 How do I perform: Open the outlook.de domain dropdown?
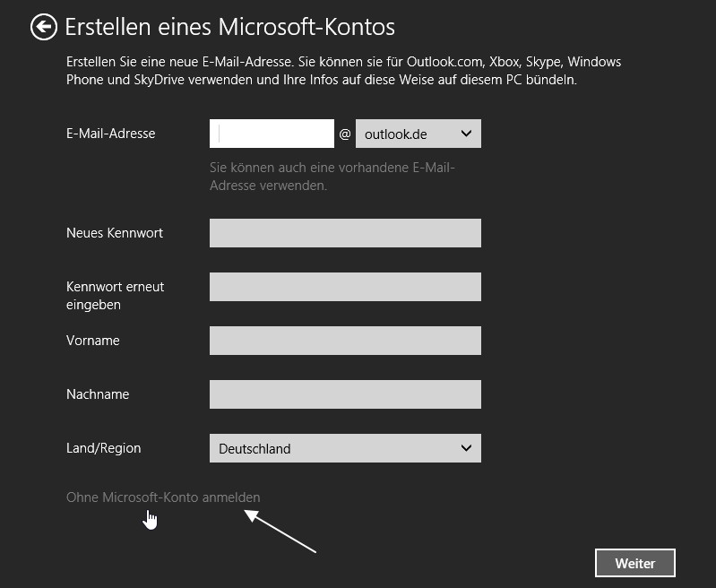click(x=418, y=134)
